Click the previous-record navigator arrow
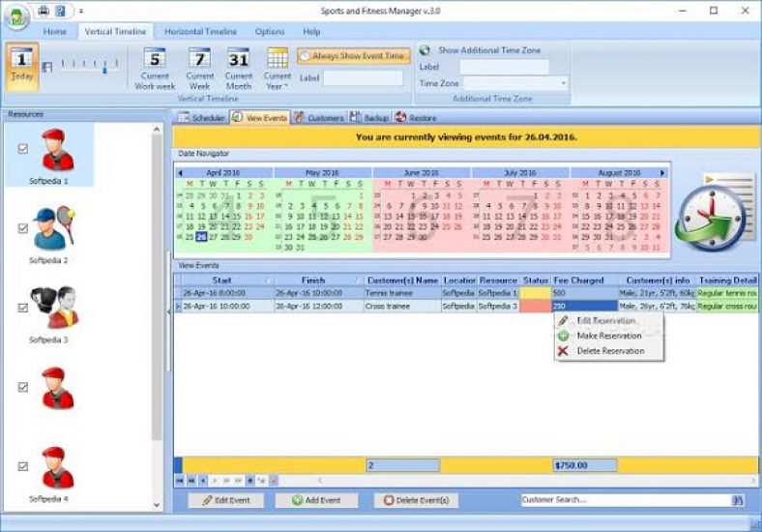The image size is (762, 532). pos(203,481)
